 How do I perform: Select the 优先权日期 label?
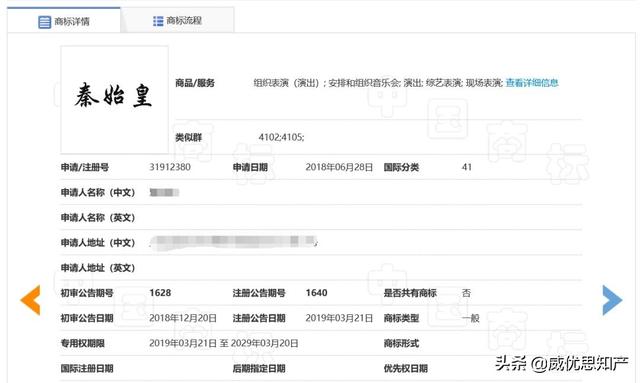406,368
